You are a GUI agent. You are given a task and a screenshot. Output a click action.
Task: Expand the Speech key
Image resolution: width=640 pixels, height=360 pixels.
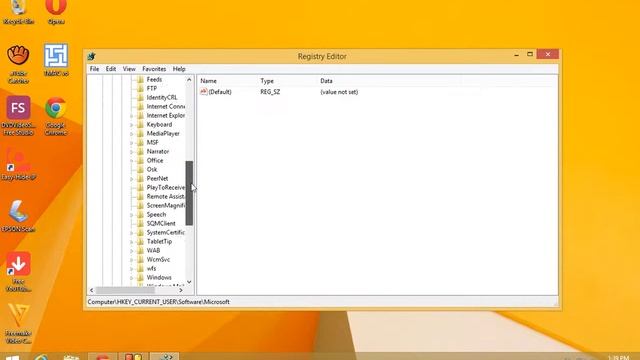coord(131,215)
